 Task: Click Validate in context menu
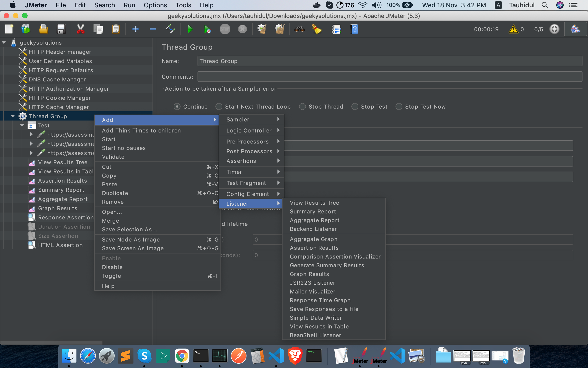tap(157, 157)
